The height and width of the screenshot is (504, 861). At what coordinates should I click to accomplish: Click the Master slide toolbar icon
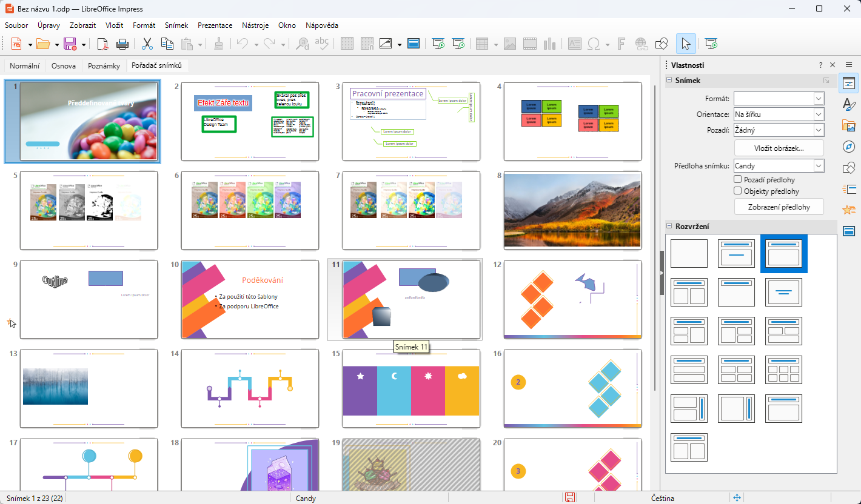click(x=414, y=44)
